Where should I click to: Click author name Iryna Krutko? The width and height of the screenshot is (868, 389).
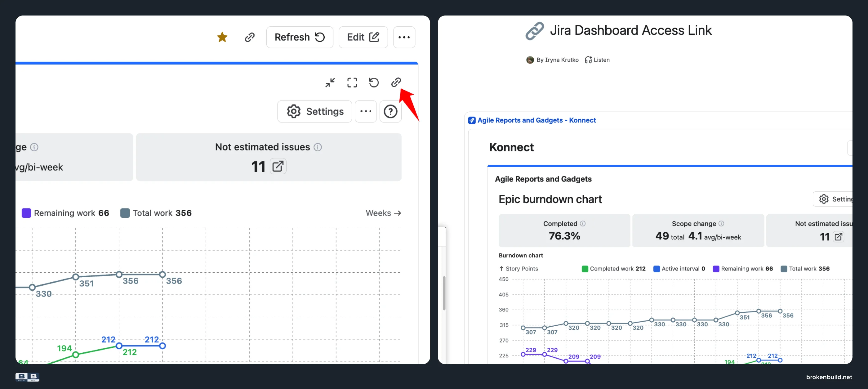tap(562, 60)
